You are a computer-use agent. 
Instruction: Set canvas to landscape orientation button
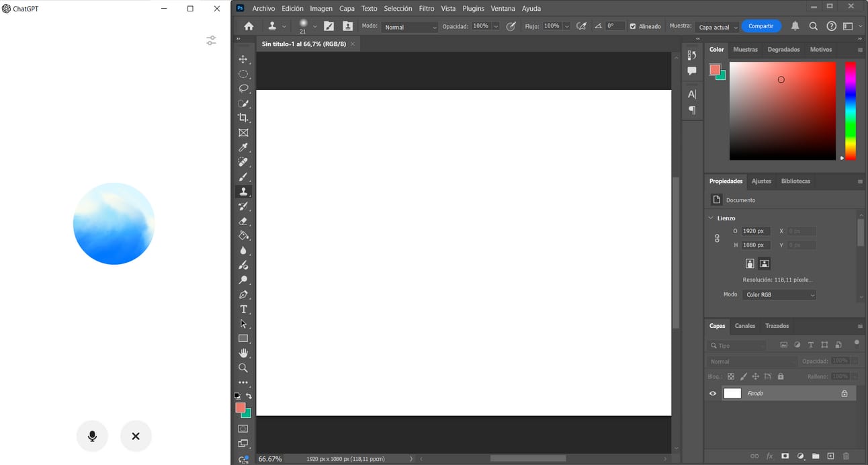click(x=765, y=263)
